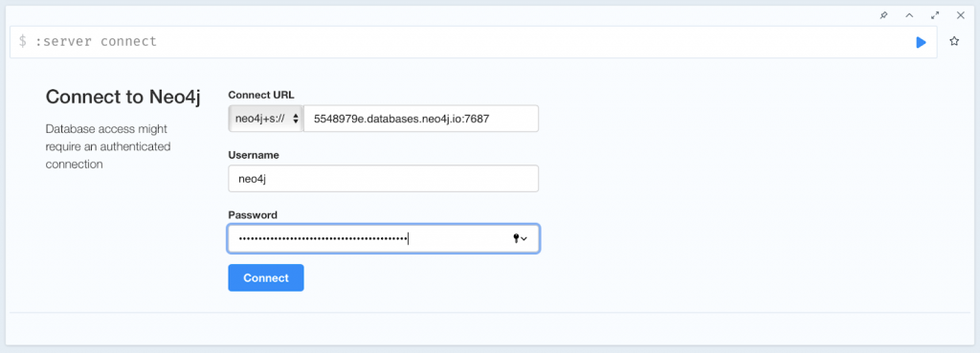Close the server connect frame

[961, 15]
